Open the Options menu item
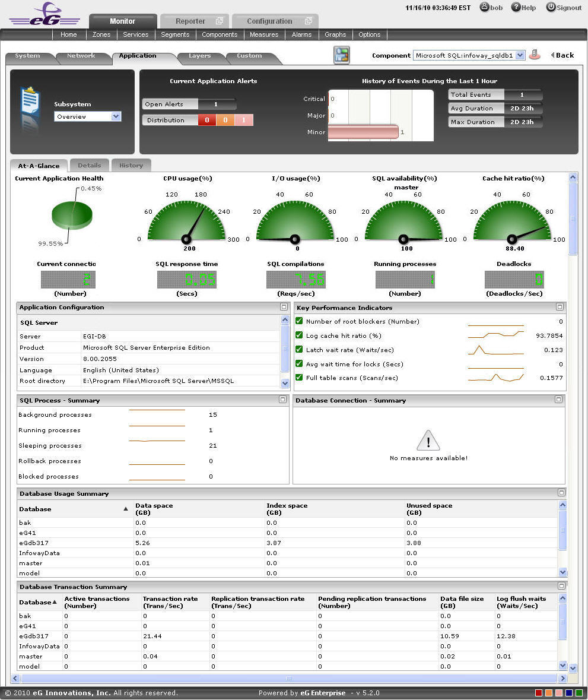Image resolution: width=588 pixels, height=700 pixels. pyautogui.click(x=370, y=34)
